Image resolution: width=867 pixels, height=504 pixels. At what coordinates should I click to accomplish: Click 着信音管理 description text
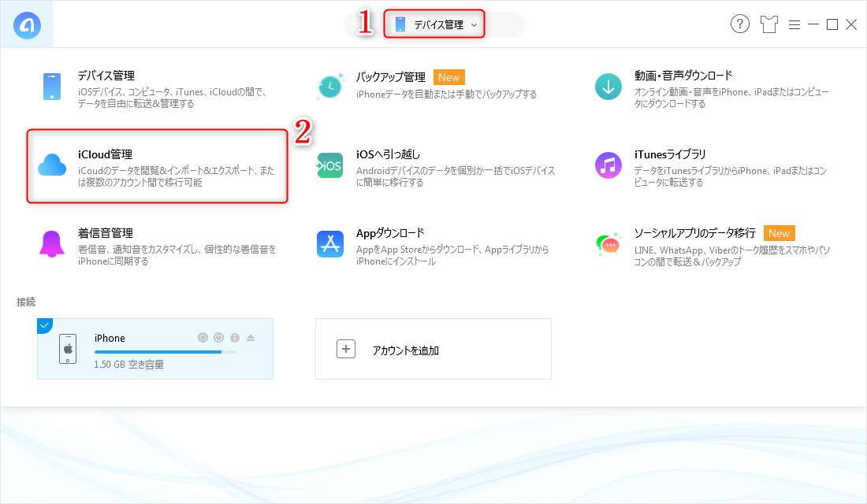177,255
